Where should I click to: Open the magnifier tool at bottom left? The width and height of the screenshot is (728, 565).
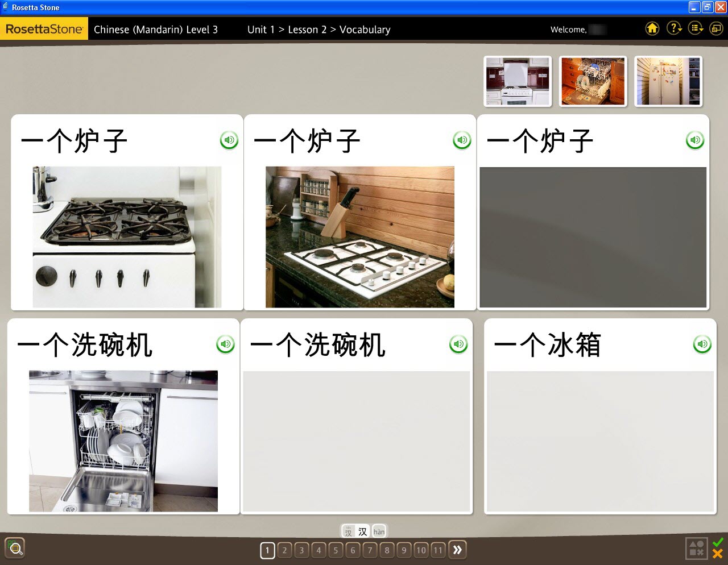(x=15, y=548)
